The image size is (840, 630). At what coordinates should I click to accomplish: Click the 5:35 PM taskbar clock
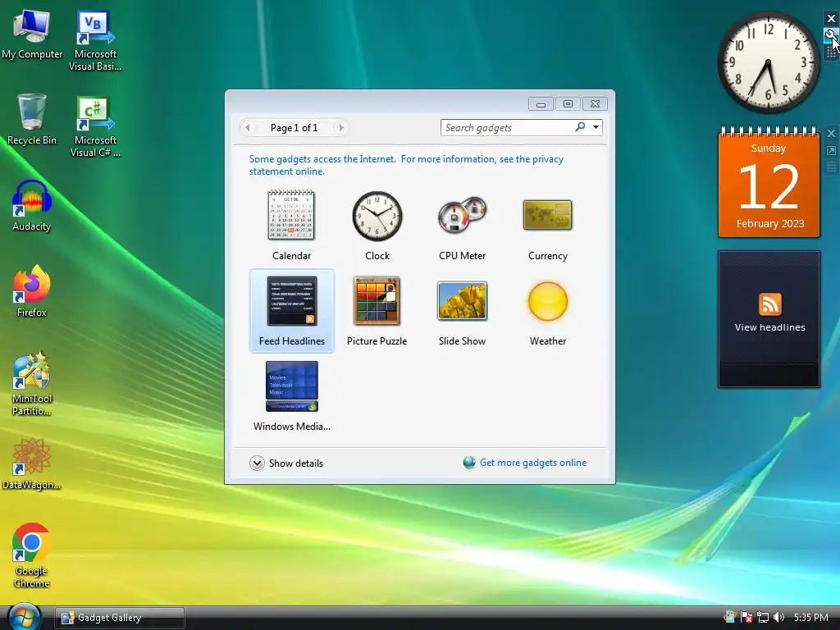(x=811, y=618)
